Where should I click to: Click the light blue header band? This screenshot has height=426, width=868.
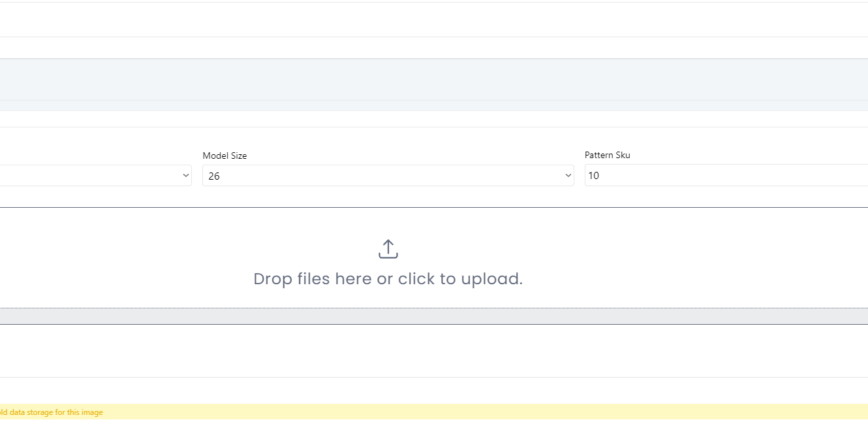[x=434, y=79]
